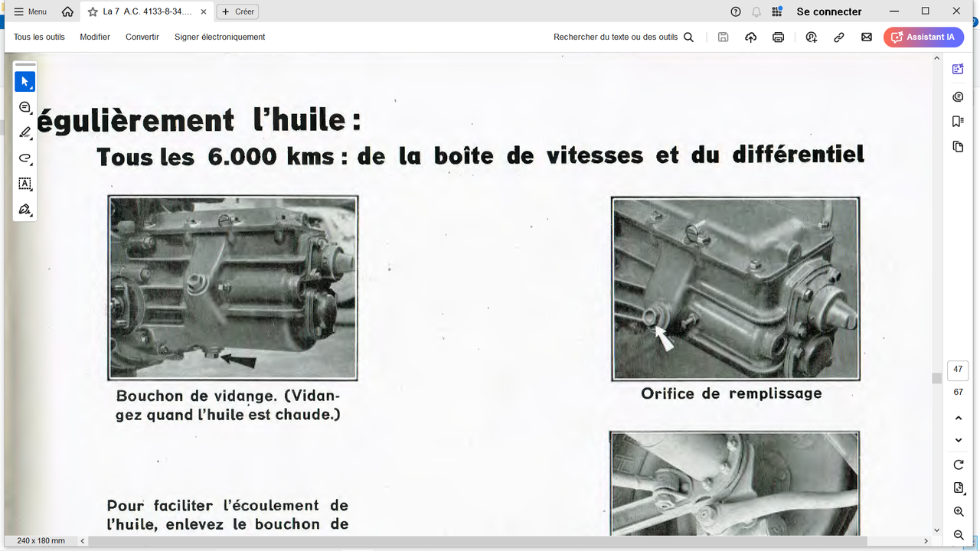The image size is (980, 551).
Task: Open the comment annotation tool
Action: pos(24,107)
